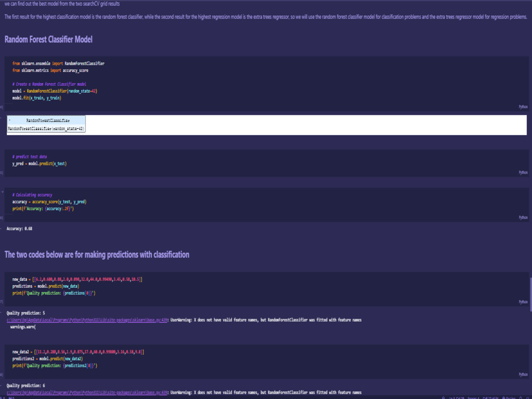Click the notebook vertical scrollbar thumb
This screenshot has height=399, width=532.
[530, 295]
